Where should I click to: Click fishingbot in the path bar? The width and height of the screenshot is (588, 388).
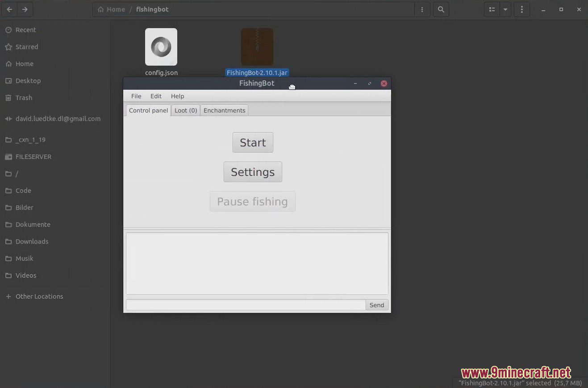click(x=152, y=9)
